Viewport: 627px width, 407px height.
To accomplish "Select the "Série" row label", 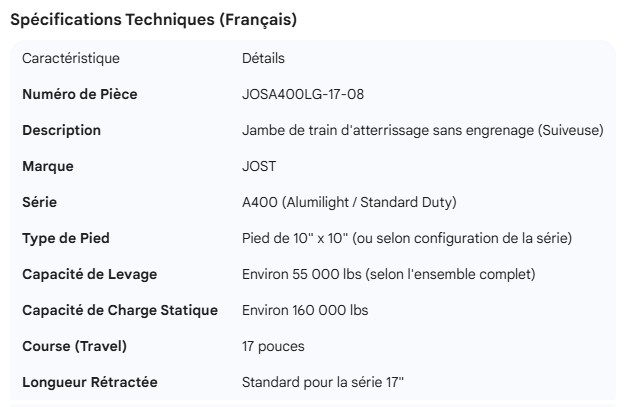I will 40,203.
